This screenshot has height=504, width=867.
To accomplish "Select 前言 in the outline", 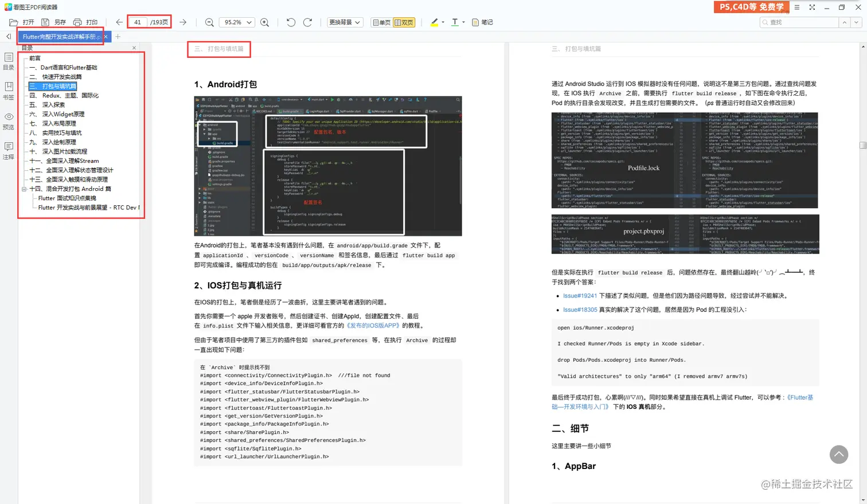I will [x=35, y=58].
